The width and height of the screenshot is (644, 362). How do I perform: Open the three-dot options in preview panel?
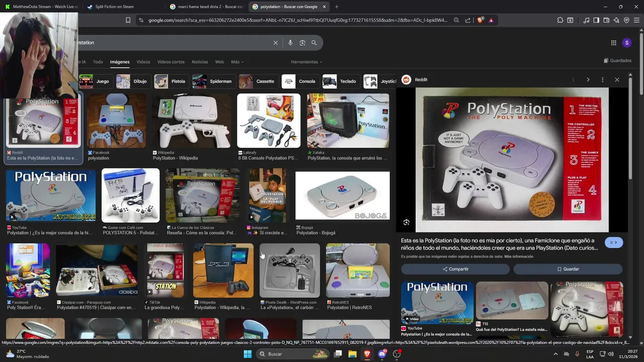tap(602, 79)
